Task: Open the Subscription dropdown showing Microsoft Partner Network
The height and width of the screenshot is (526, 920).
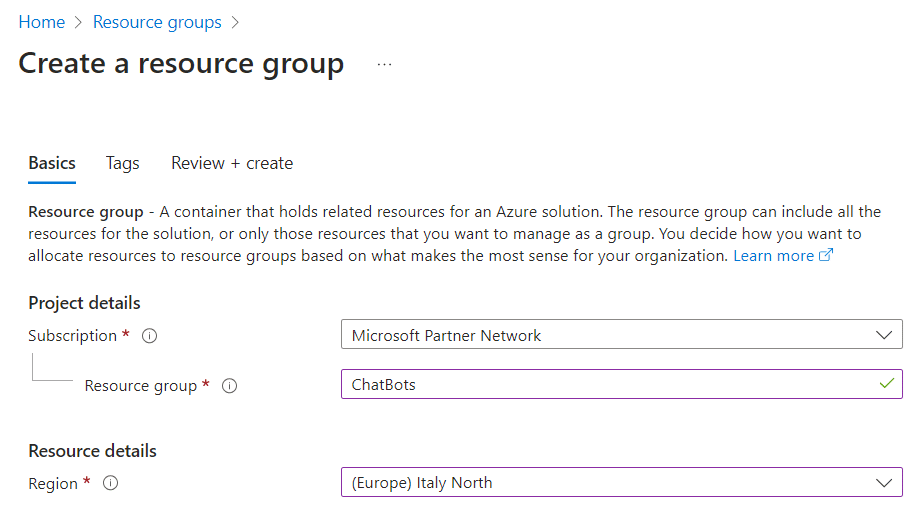Action: pos(621,335)
